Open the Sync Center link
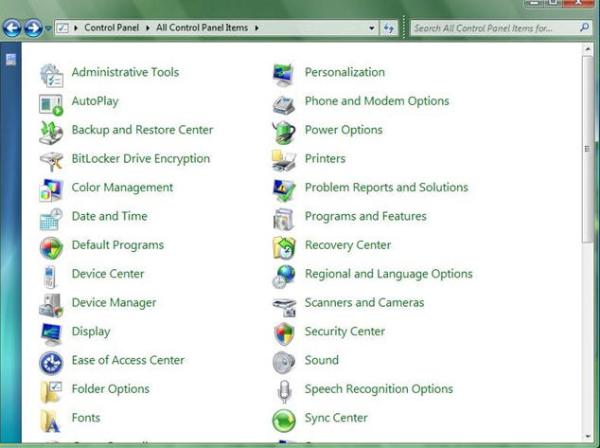 click(x=336, y=418)
